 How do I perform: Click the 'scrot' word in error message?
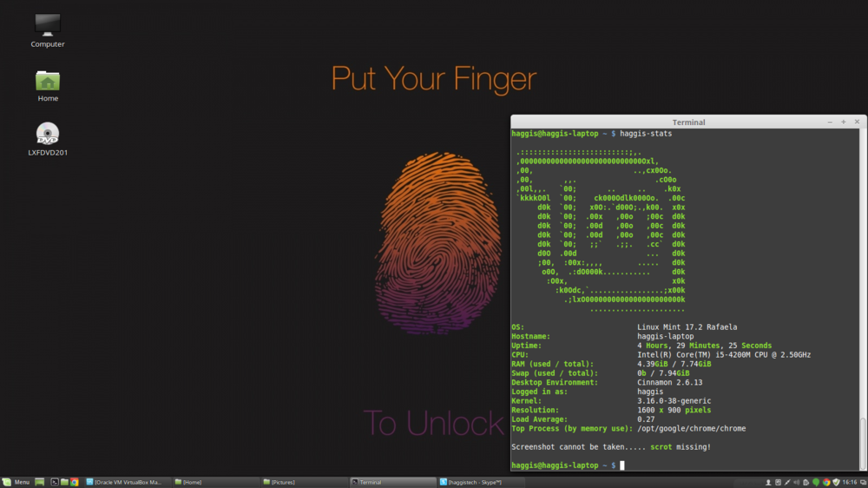[x=661, y=446]
